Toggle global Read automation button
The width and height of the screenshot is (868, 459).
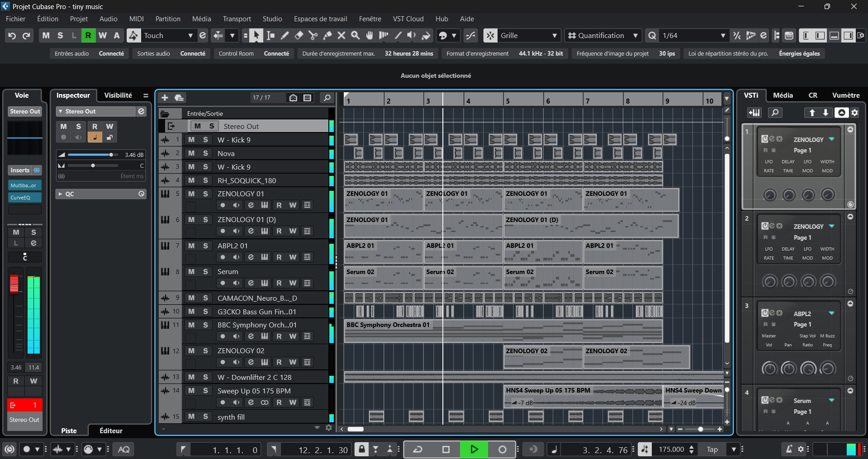click(x=88, y=36)
